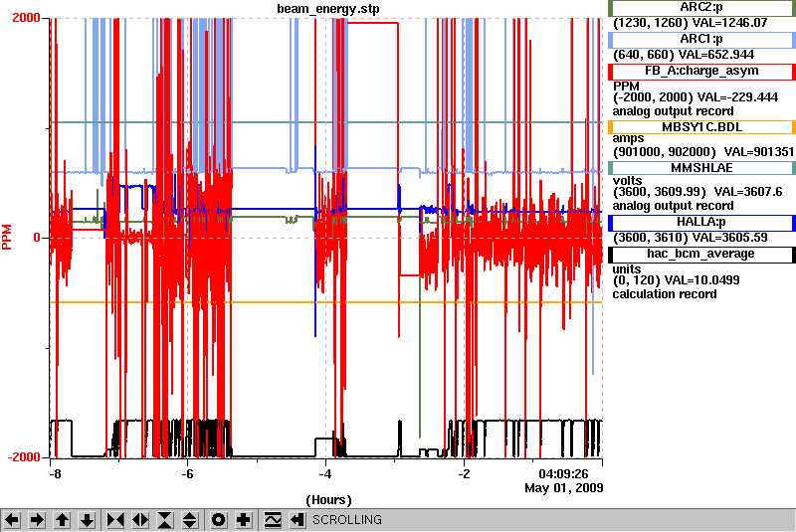Pan the graph left with the left arrow

coord(12,520)
